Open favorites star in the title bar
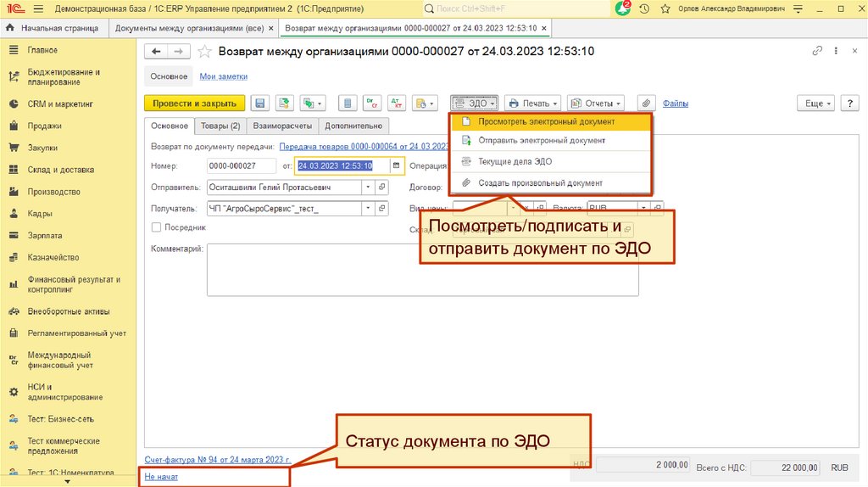The image size is (868, 487). click(x=665, y=8)
